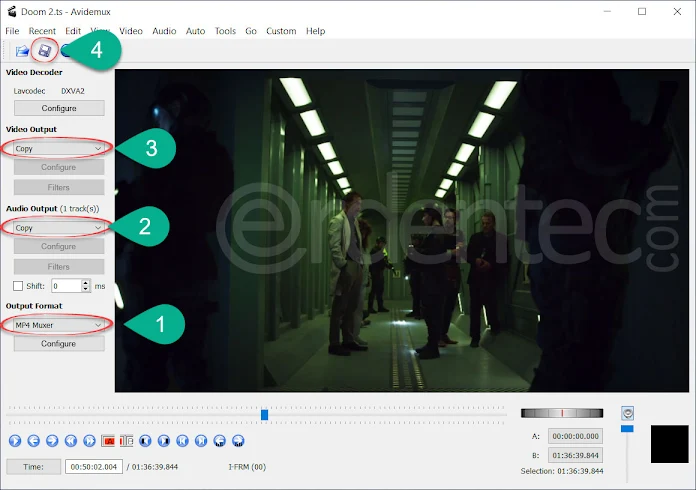Open the Video Output codec dropdown
Viewport: 696px width, 490px height.
click(59, 149)
